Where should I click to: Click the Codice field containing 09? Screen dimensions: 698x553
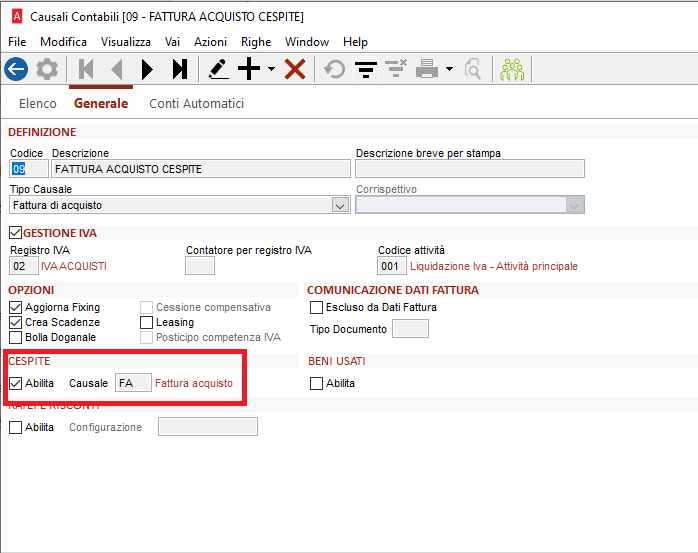click(x=28, y=169)
